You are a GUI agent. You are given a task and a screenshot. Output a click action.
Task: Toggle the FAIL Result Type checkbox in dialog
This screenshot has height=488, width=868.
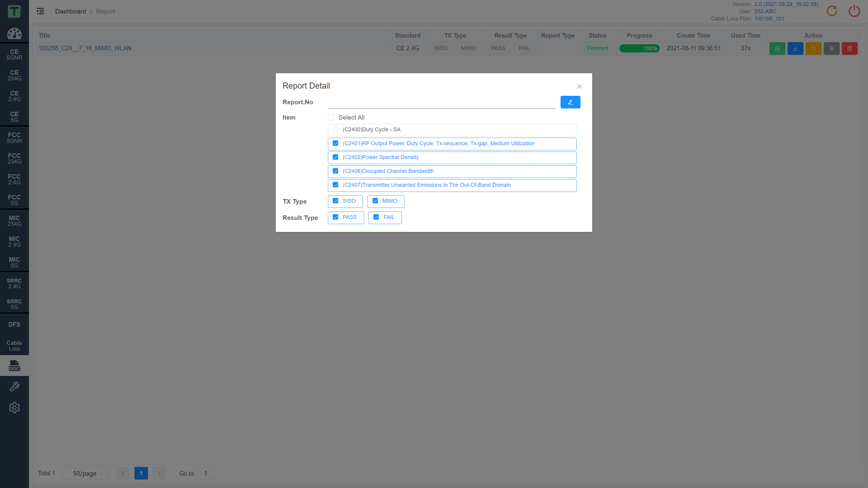coord(376,217)
